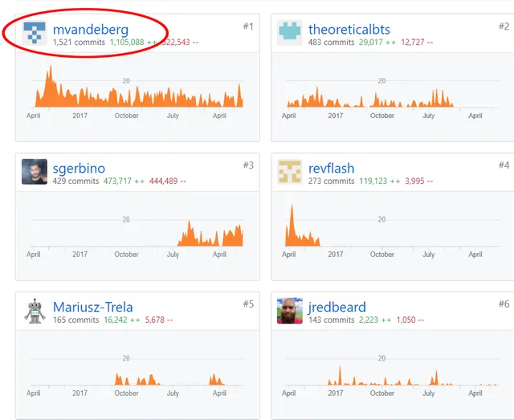Click the July axis label in jredbeard's chart
This screenshot has height=420, width=514.
coord(428,393)
